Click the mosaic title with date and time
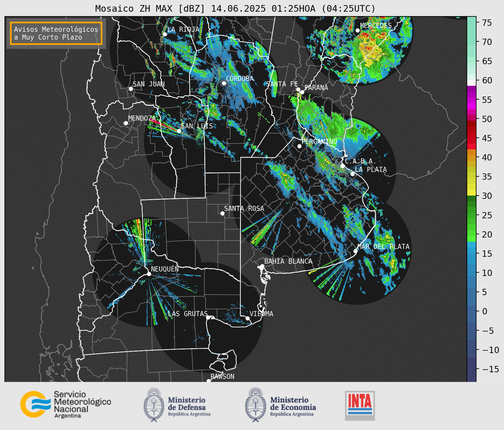The image size is (504, 430). point(235,8)
